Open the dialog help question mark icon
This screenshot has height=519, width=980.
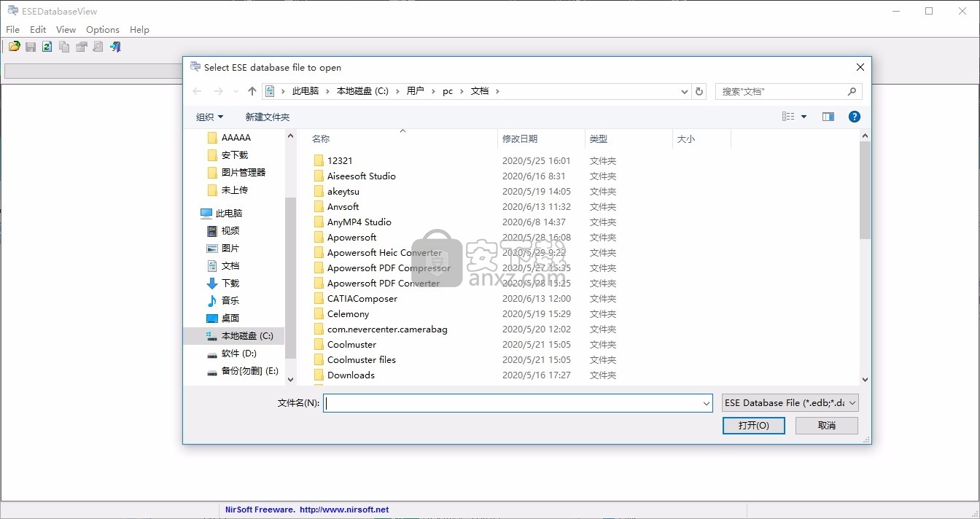point(855,117)
